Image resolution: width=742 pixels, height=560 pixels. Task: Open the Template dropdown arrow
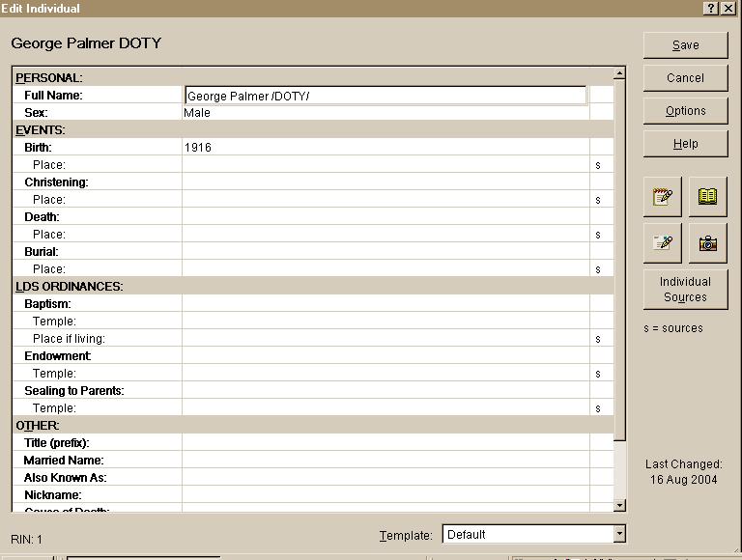pyautogui.click(x=619, y=534)
